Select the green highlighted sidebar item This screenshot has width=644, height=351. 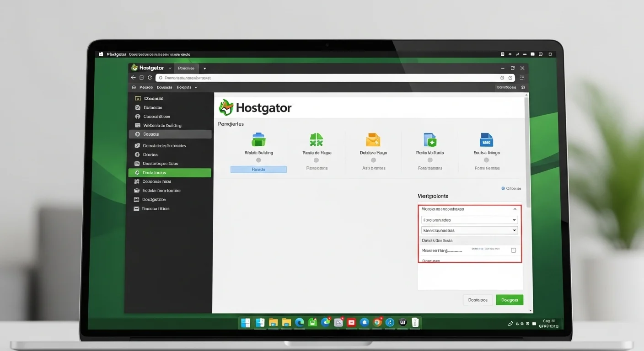[x=170, y=173]
